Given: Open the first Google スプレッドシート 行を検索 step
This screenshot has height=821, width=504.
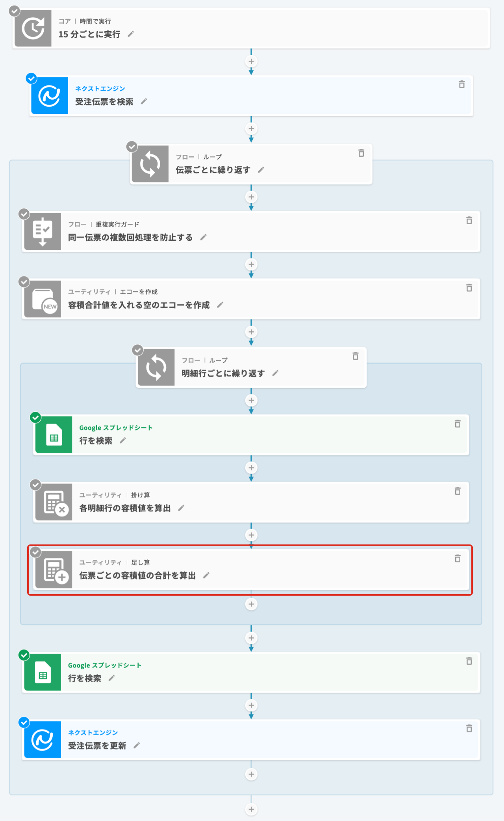Looking at the screenshot, I should 251,435.
